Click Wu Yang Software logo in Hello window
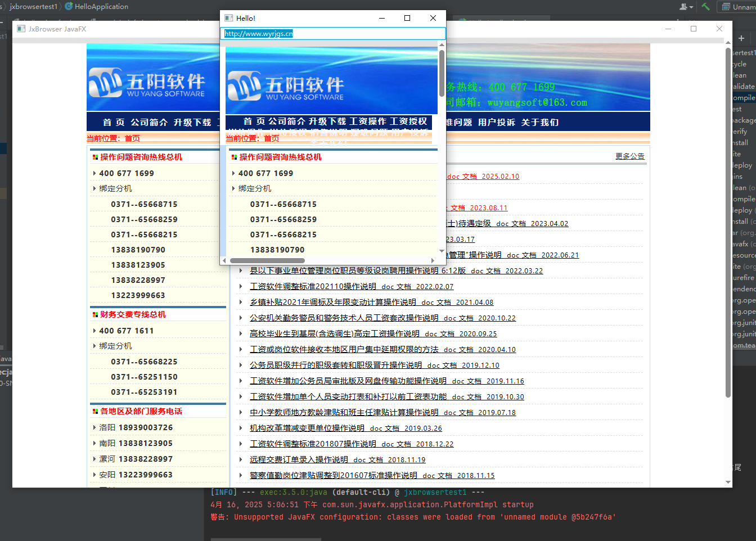The width and height of the screenshot is (756, 541). click(x=286, y=85)
